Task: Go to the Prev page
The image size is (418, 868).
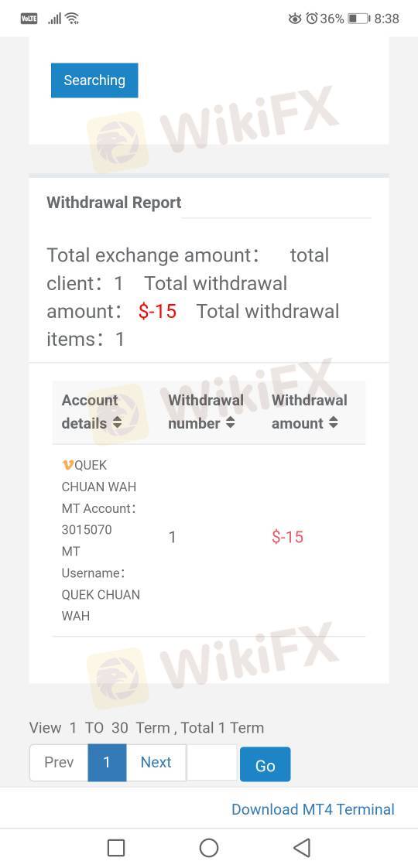Action: tap(59, 762)
